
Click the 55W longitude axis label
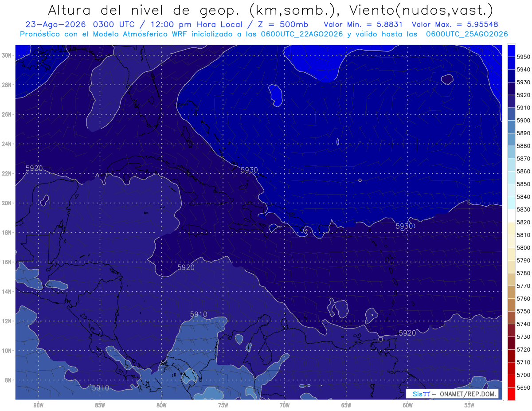(469, 406)
